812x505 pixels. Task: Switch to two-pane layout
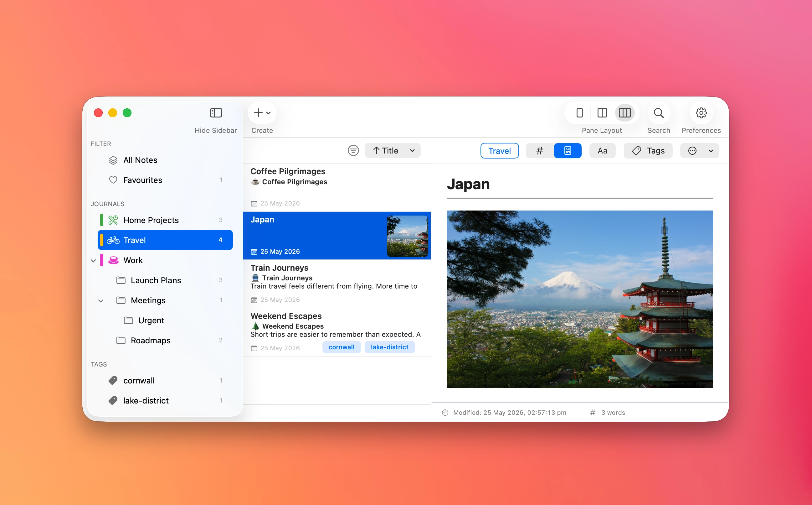click(602, 113)
